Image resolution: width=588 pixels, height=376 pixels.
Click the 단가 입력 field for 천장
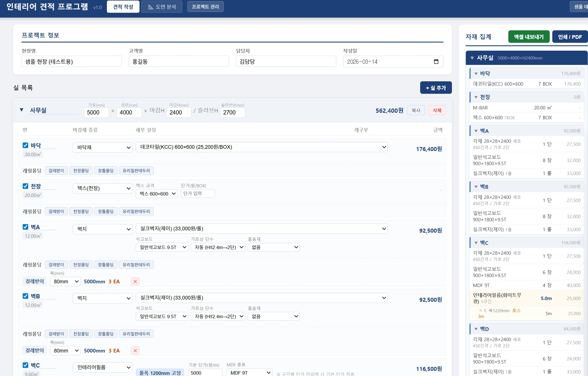click(x=198, y=194)
